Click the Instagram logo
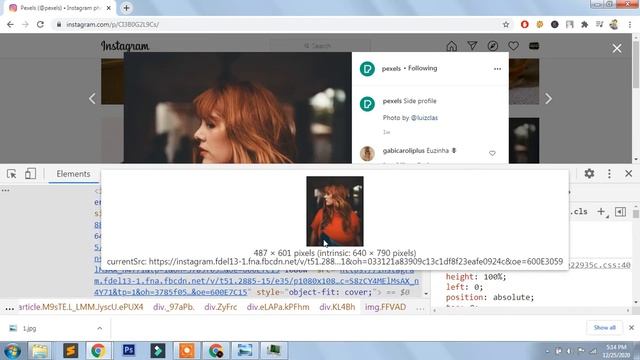The image size is (640, 360). click(x=125, y=46)
